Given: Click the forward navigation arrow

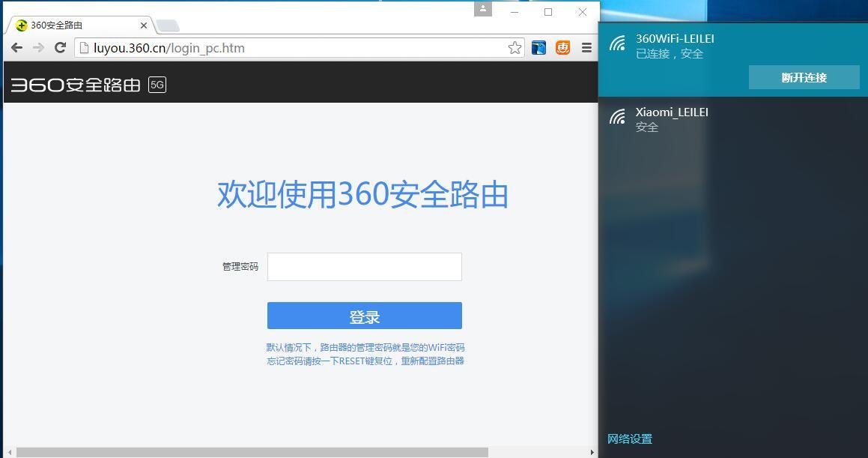Looking at the screenshot, I should pyautogui.click(x=38, y=47).
